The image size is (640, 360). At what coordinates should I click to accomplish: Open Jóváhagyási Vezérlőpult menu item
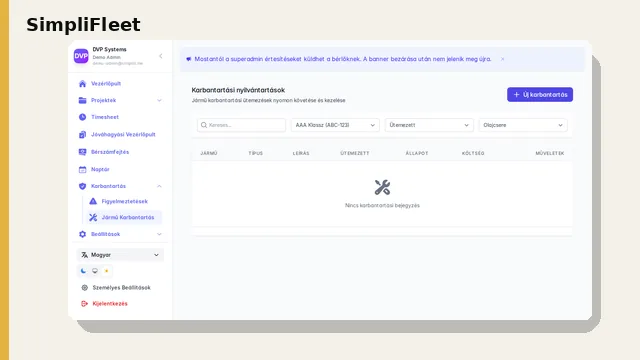pos(123,134)
